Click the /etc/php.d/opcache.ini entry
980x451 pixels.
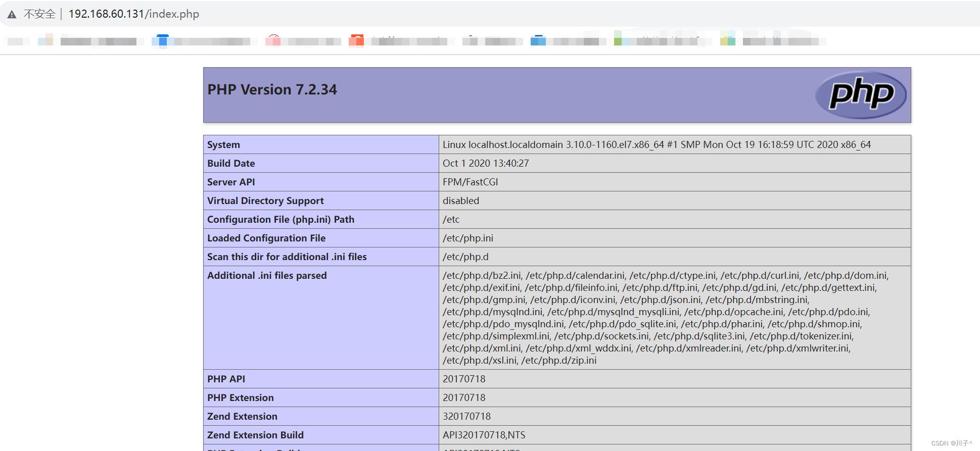pos(734,312)
